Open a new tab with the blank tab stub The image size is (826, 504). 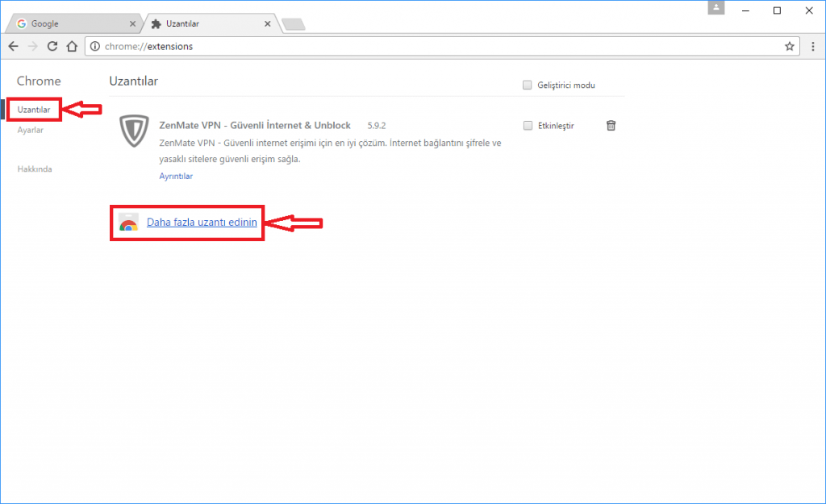(293, 23)
